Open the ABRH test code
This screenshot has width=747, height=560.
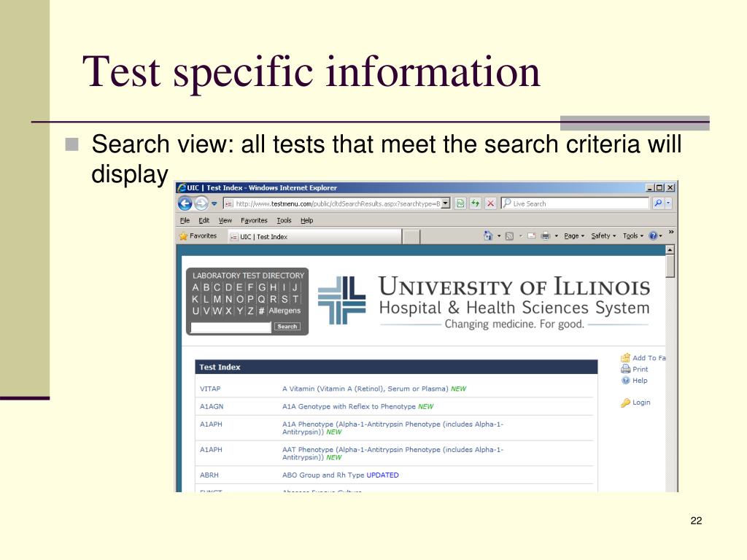(x=209, y=475)
